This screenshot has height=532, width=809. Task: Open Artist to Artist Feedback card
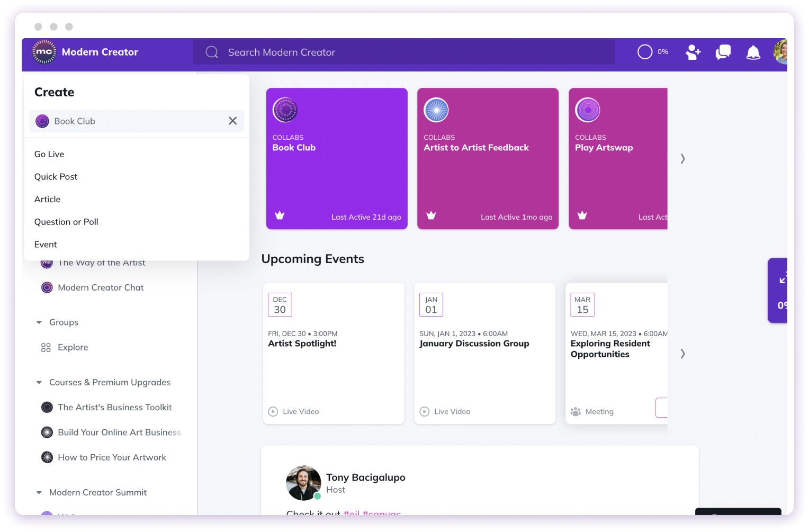click(488, 159)
